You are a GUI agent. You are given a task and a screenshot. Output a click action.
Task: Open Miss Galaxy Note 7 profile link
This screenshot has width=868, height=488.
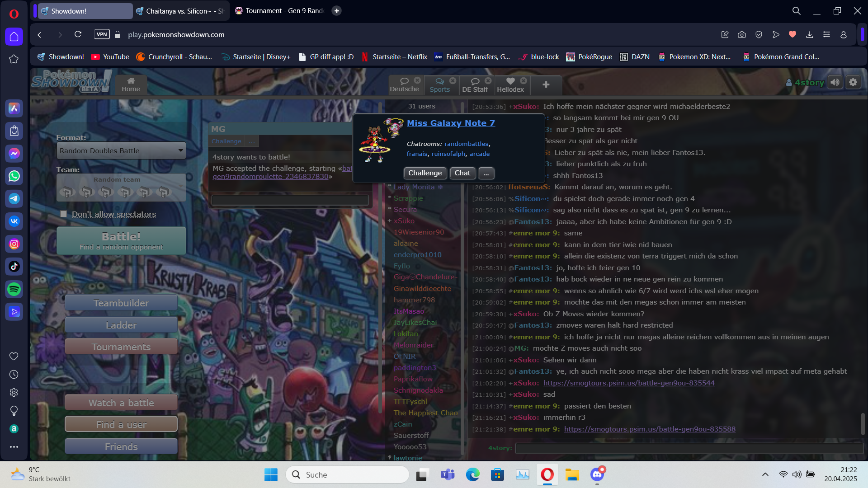point(451,123)
